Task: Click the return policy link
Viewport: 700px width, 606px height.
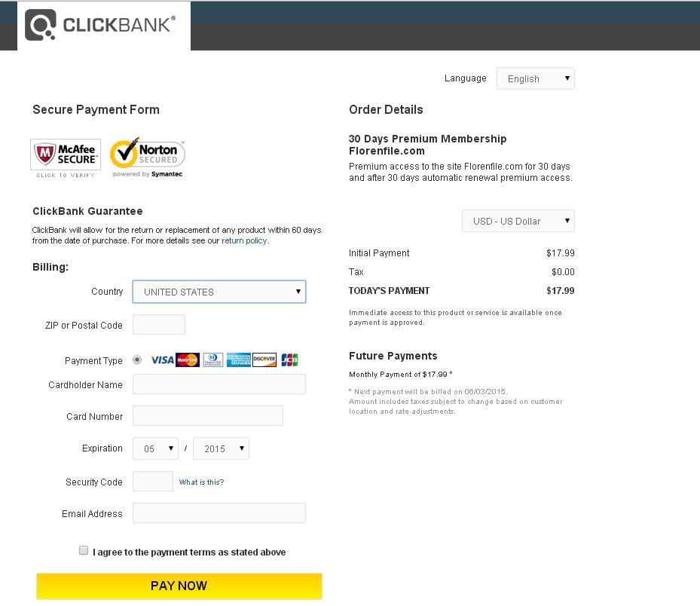Action: click(244, 240)
